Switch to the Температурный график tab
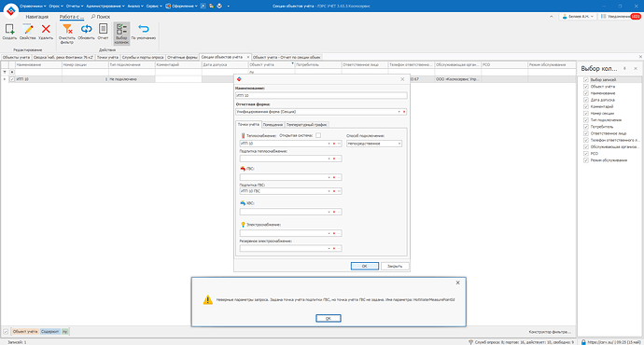The image size is (644, 345). 306,125
